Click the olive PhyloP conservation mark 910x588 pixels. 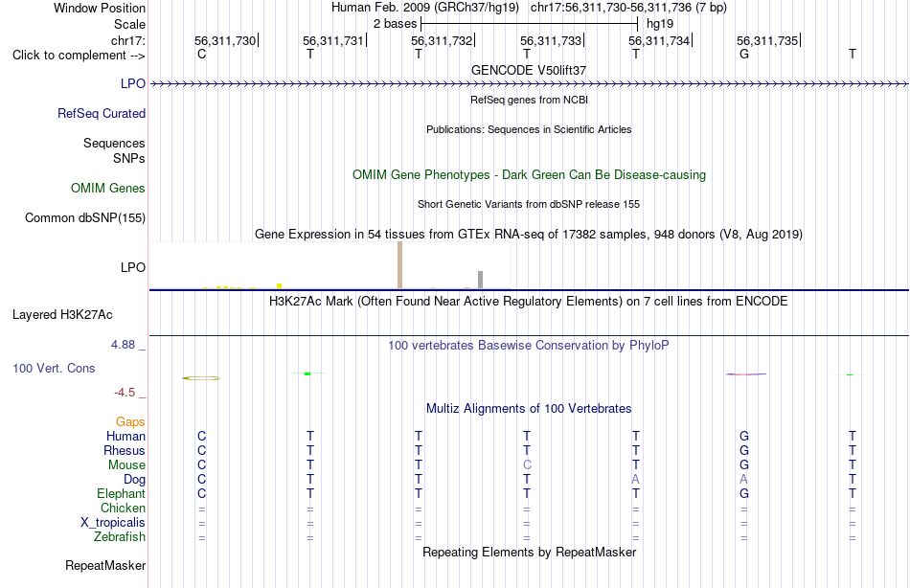click(201, 378)
